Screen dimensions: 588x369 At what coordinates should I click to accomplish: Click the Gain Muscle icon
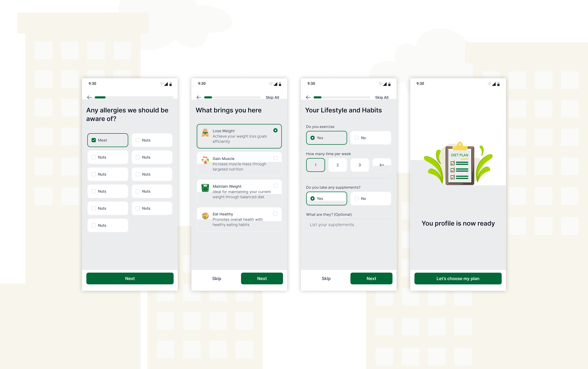(205, 160)
